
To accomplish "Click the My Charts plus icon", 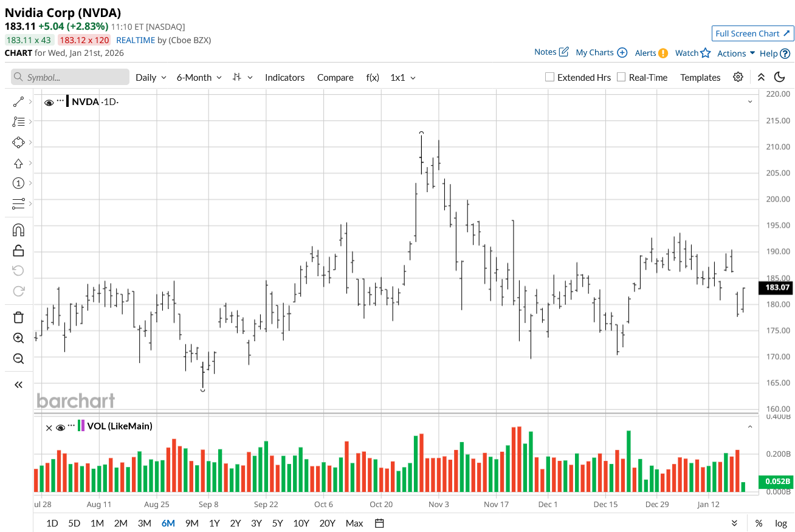I will 622,53.
